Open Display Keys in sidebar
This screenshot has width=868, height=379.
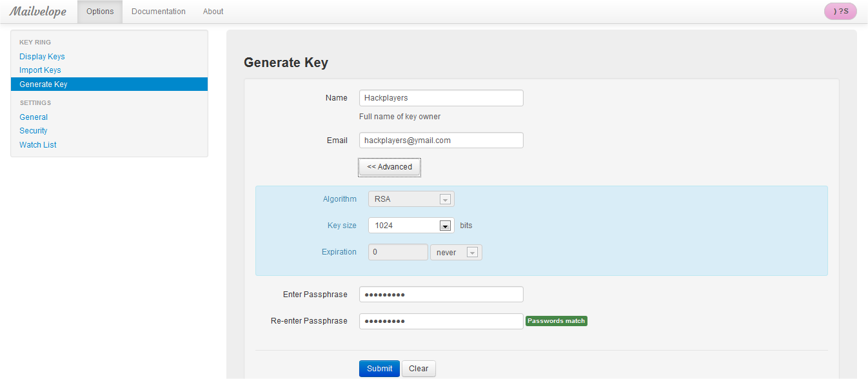tap(42, 57)
